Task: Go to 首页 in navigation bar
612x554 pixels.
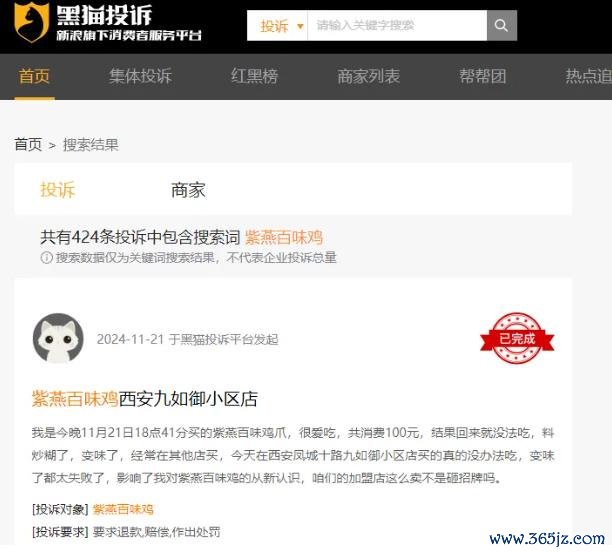Action: click(x=34, y=76)
